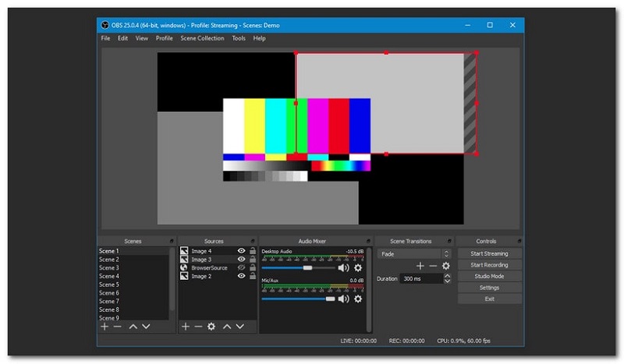Show the BrowserSource source
The height and width of the screenshot is (364, 624).
[x=241, y=267]
